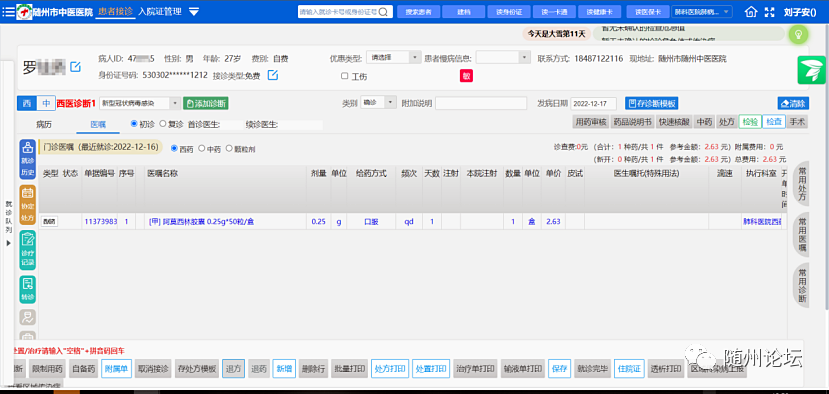This screenshot has width=829, height=394.
Task: Open 诊疗记录 sidebar icon
Action: pos(27,250)
